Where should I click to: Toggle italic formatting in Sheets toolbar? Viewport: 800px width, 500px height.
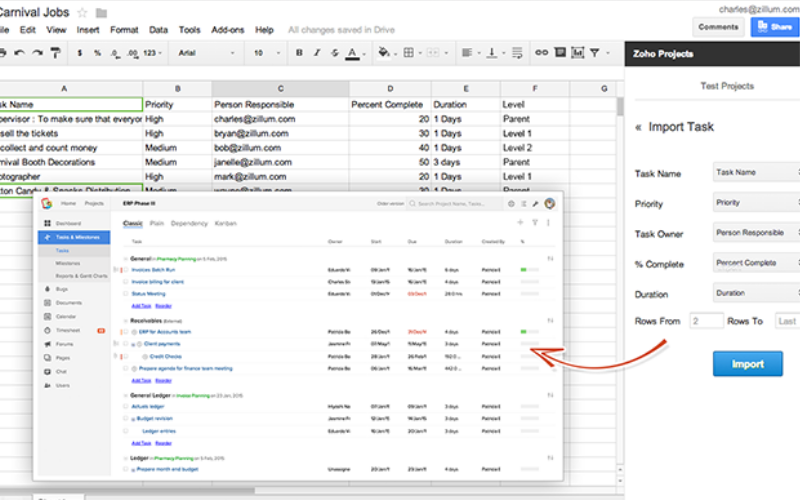[317, 53]
